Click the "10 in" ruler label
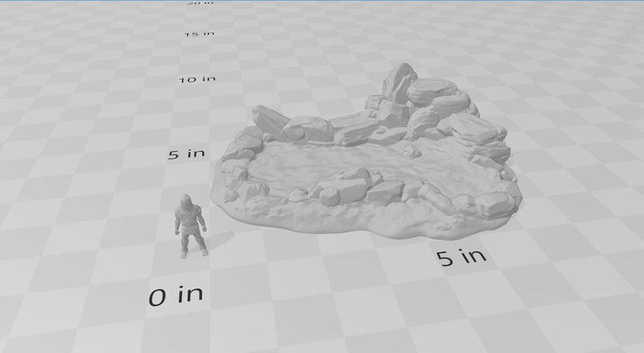The image size is (644, 353). [x=196, y=80]
